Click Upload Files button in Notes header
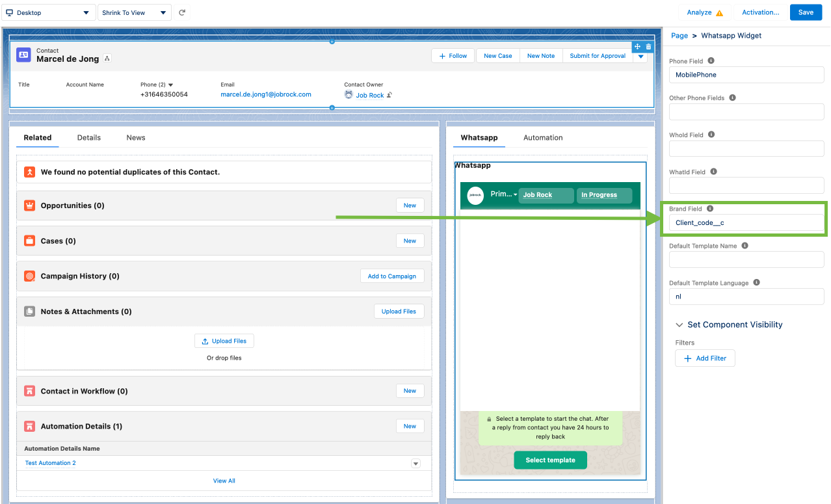This screenshot has width=831, height=504. coord(399,312)
